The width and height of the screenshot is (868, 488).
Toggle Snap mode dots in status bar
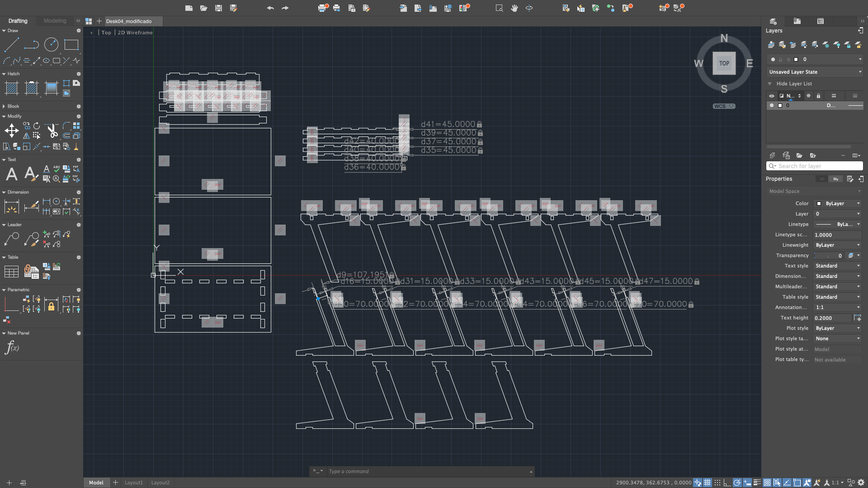[717, 483]
